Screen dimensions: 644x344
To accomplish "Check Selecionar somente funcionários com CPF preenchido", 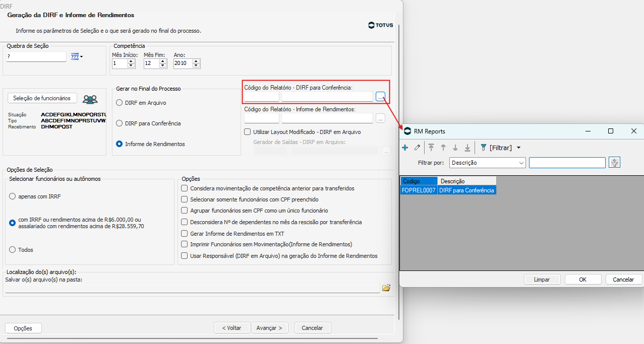I will [185, 199].
